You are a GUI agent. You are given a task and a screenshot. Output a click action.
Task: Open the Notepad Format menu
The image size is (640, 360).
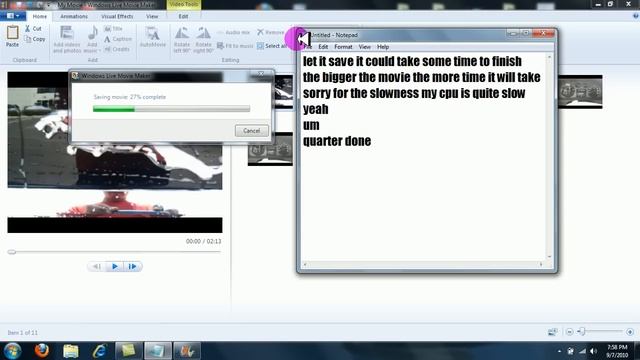coord(343,47)
